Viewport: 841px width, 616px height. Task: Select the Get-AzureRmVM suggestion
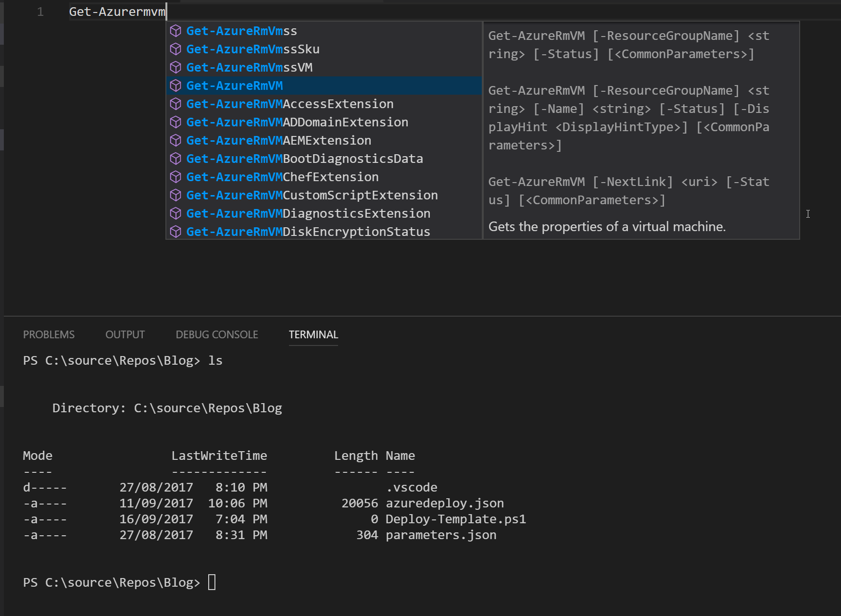tap(234, 86)
